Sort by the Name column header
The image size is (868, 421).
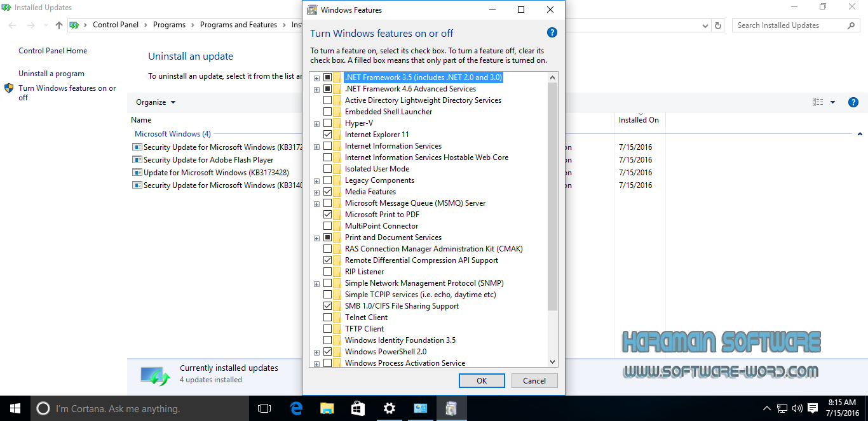click(x=141, y=120)
